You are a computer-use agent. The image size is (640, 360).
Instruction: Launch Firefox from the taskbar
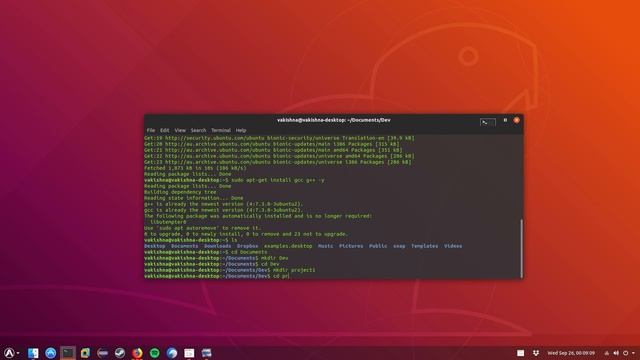pos(137,353)
